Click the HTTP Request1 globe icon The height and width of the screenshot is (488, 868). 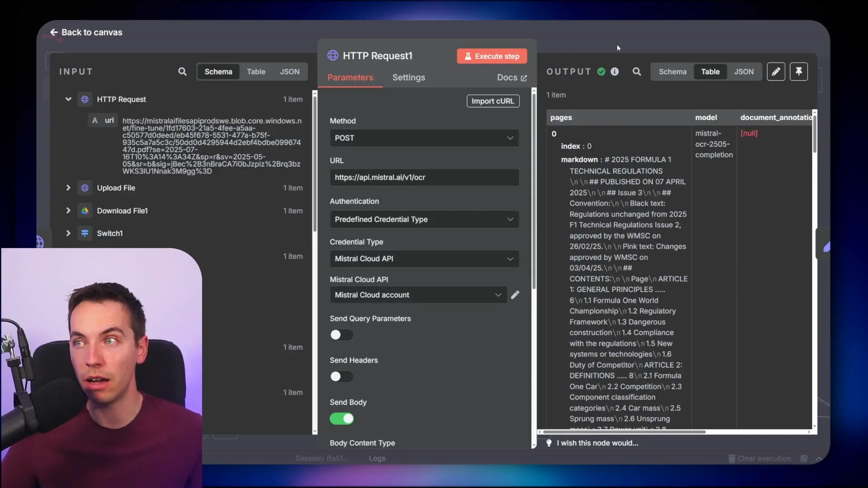pos(333,56)
